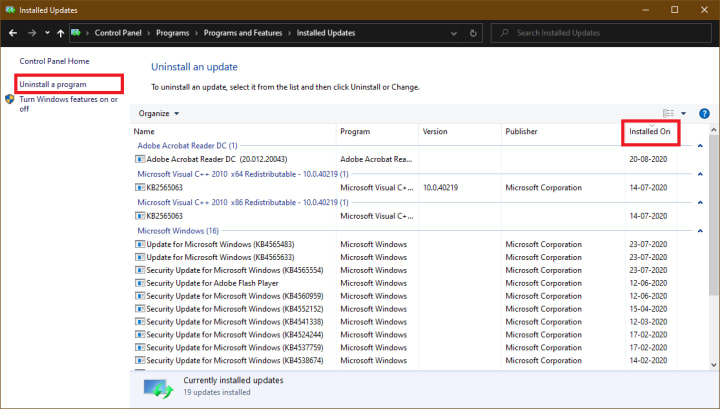Click the 20-08-2020 installed date
This screenshot has height=409, width=720.
point(648,159)
